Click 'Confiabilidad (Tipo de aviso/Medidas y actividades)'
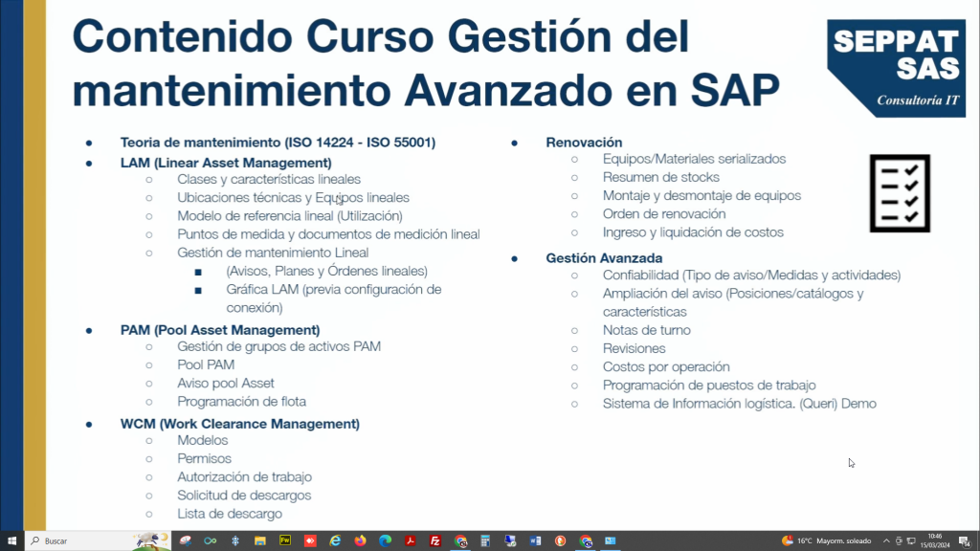980x551 pixels. pyautogui.click(x=751, y=275)
